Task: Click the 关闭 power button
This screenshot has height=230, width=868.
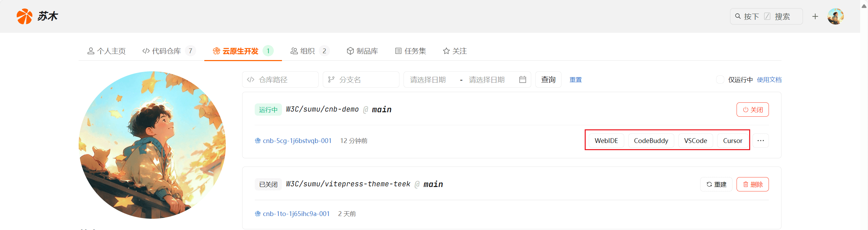Action: [x=753, y=110]
